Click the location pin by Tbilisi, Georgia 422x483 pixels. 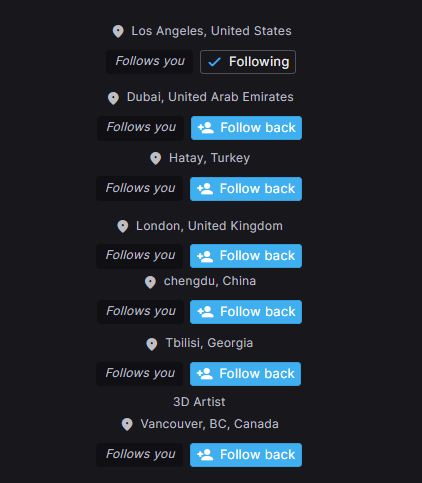[152, 344]
